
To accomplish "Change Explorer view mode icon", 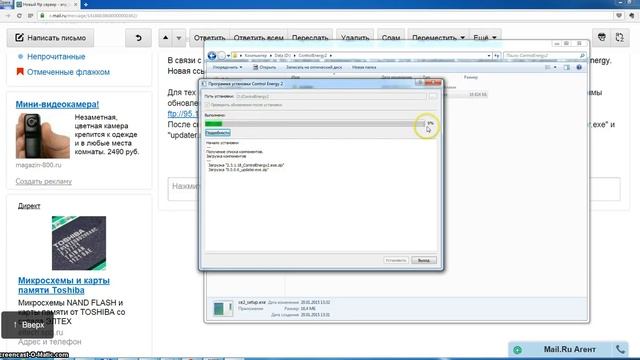I will click(548, 67).
